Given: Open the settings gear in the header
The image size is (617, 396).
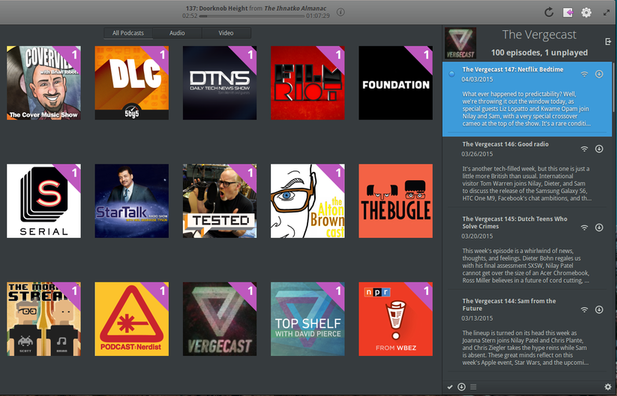Looking at the screenshot, I should (x=586, y=13).
